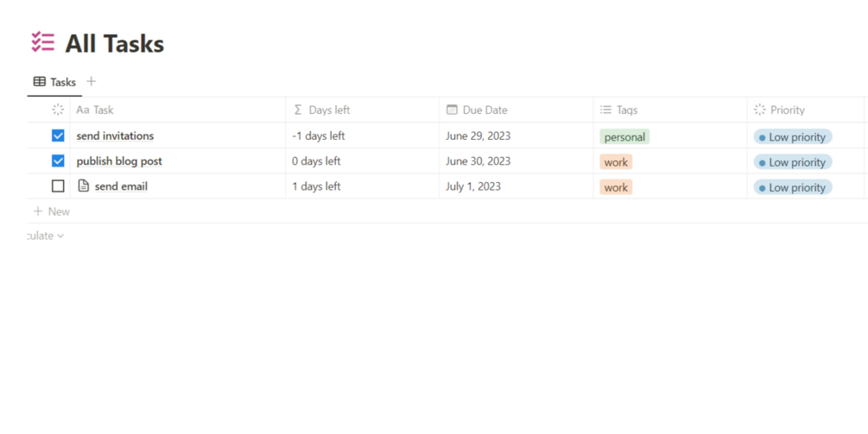Screen dimensions: 868x434
Task: Check the send email checkbox
Action: coord(58,186)
